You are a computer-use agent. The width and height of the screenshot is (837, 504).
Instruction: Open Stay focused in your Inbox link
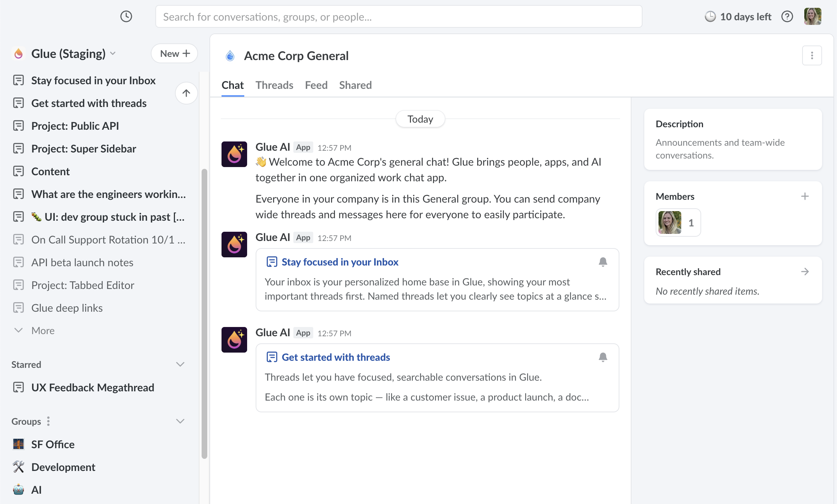pyautogui.click(x=340, y=262)
